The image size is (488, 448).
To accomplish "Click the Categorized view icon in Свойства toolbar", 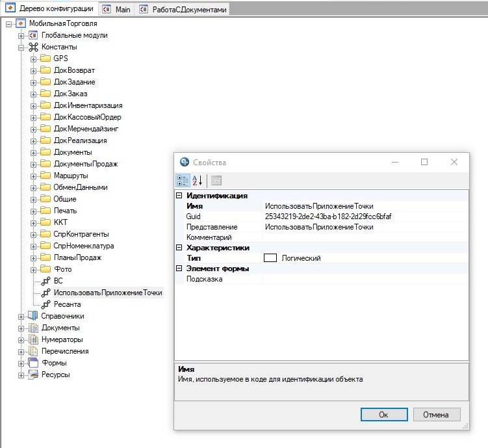I will [183, 180].
